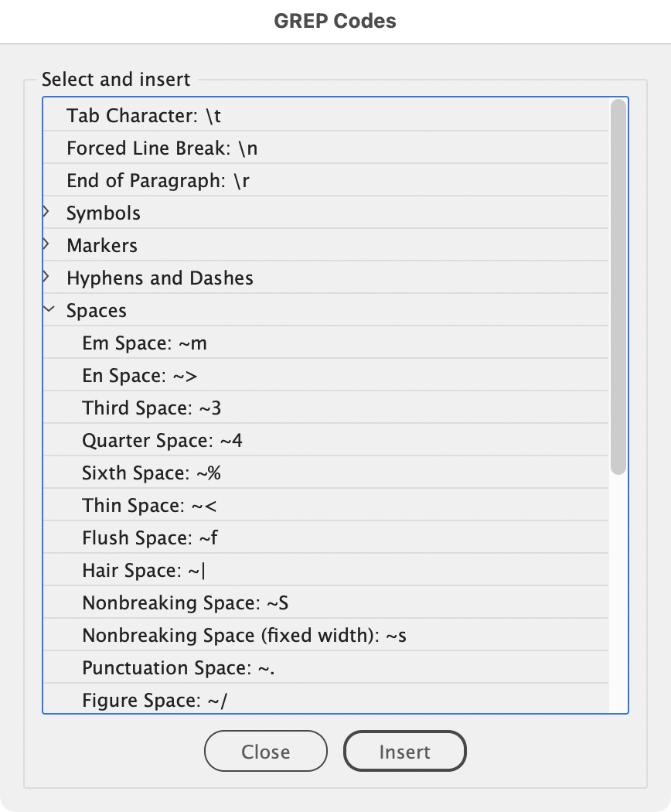Screen dimensions: 671x812
Task: Expand the Symbols category
Action: (48, 213)
